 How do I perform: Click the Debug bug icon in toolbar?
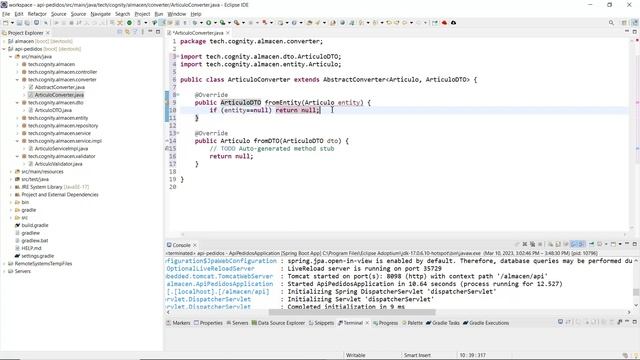[x=195, y=22]
